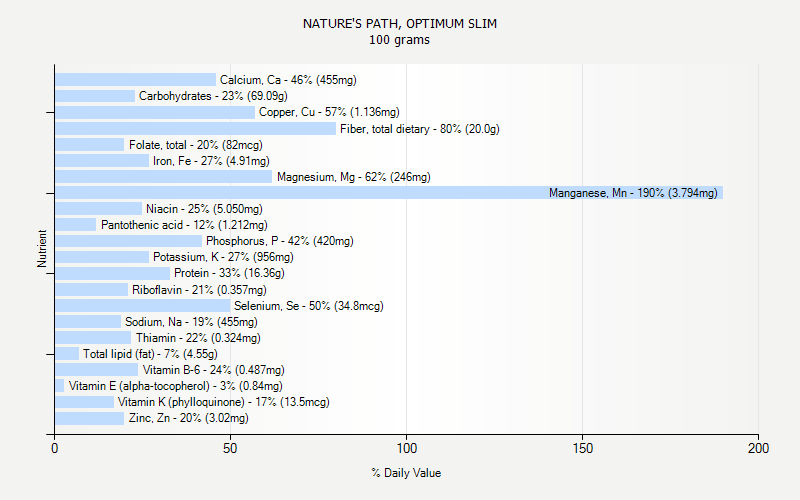Click the x-axis tick label 150
The width and height of the screenshot is (800, 500).
(x=583, y=448)
